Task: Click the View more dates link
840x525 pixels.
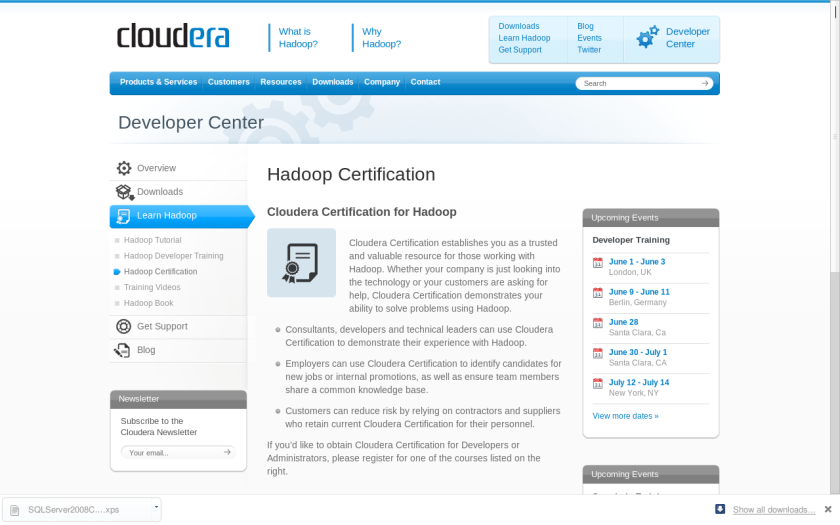Action: coord(625,416)
